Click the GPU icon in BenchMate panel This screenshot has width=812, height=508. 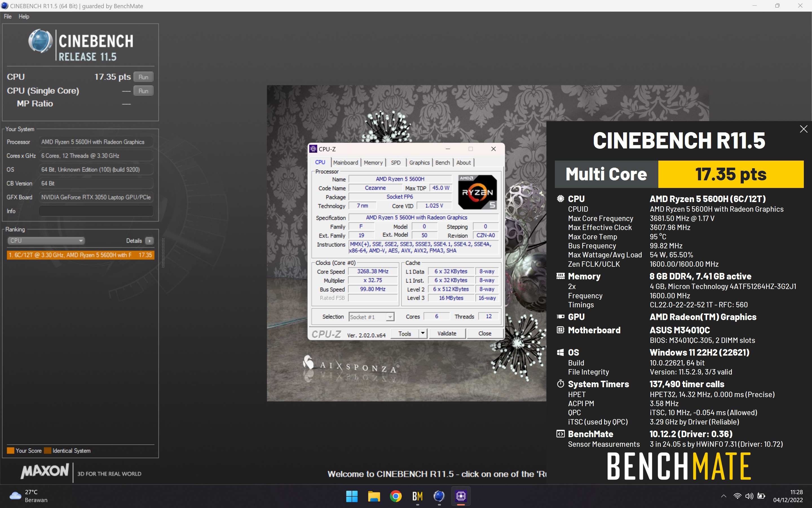(x=560, y=317)
